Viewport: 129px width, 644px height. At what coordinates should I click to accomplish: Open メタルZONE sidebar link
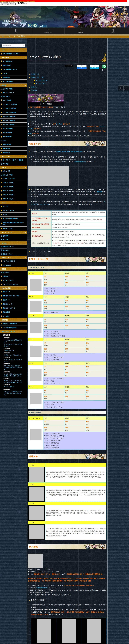7,265
